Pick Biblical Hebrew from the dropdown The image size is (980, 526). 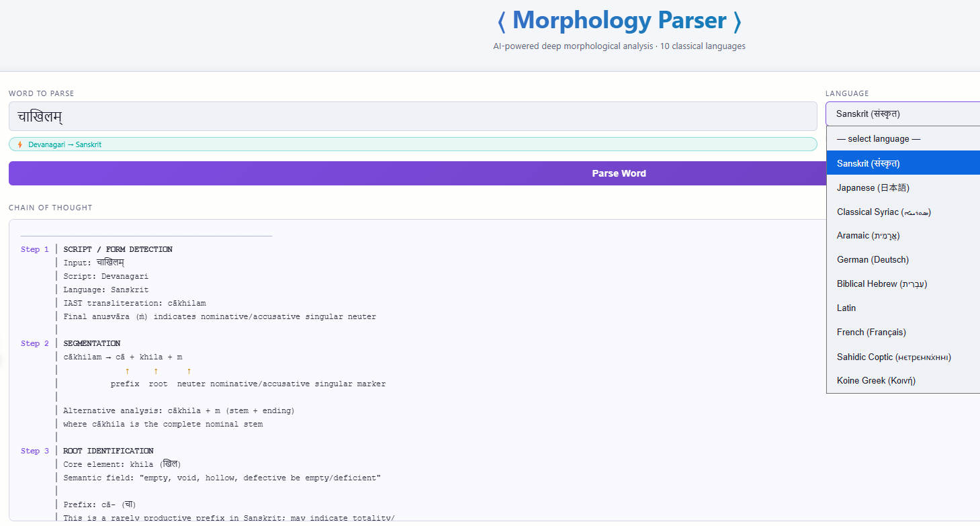pyautogui.click(x=881, y=284)
